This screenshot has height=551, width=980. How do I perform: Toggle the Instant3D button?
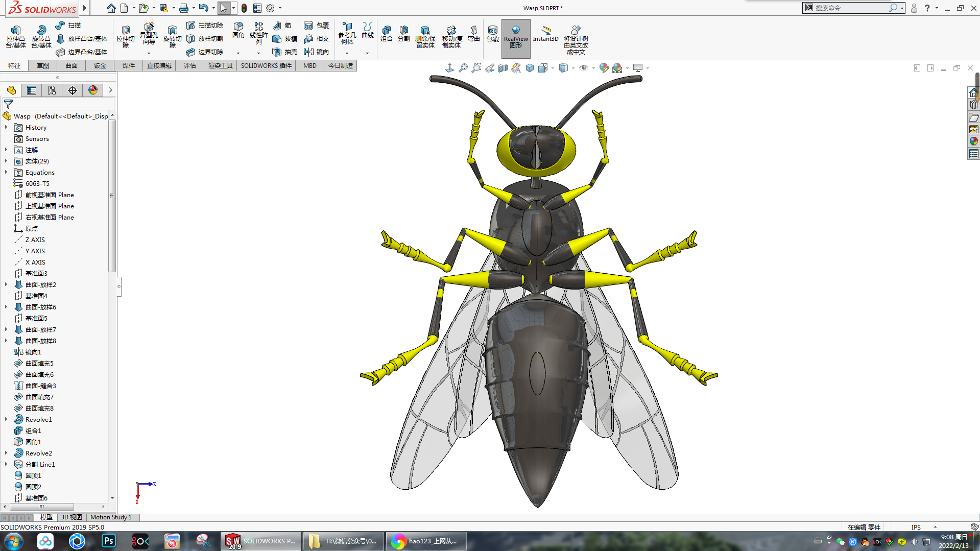[x=545, y=34]
